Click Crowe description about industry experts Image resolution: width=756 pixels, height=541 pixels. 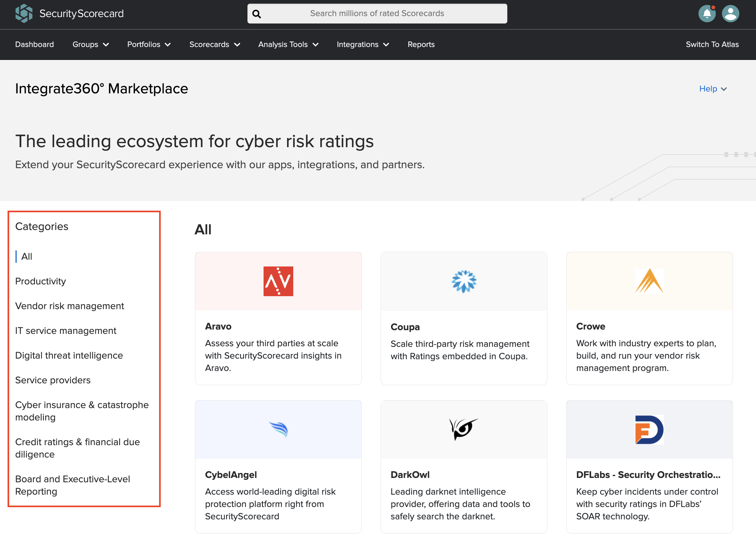(646, 356)
